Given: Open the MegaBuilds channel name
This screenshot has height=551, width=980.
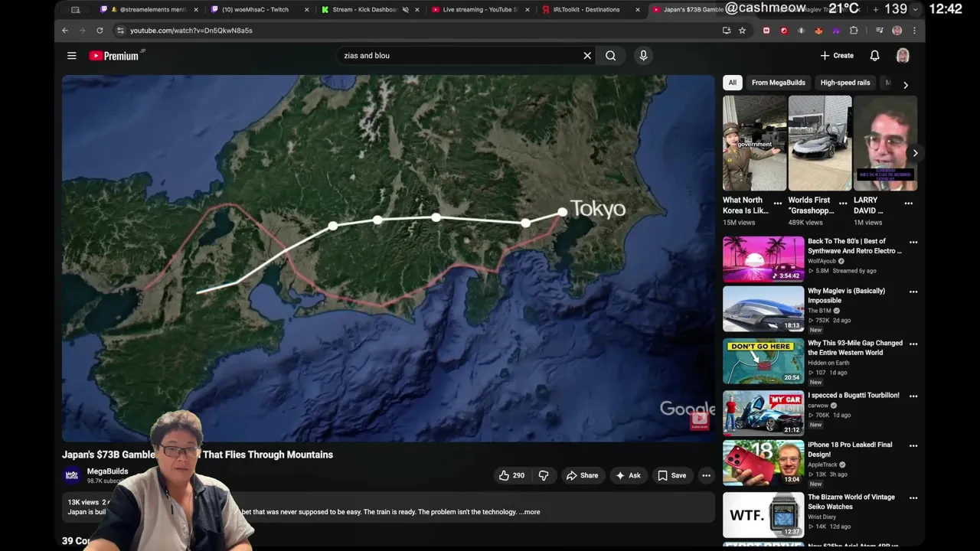Looking at the screenshot, I should 107,471.
